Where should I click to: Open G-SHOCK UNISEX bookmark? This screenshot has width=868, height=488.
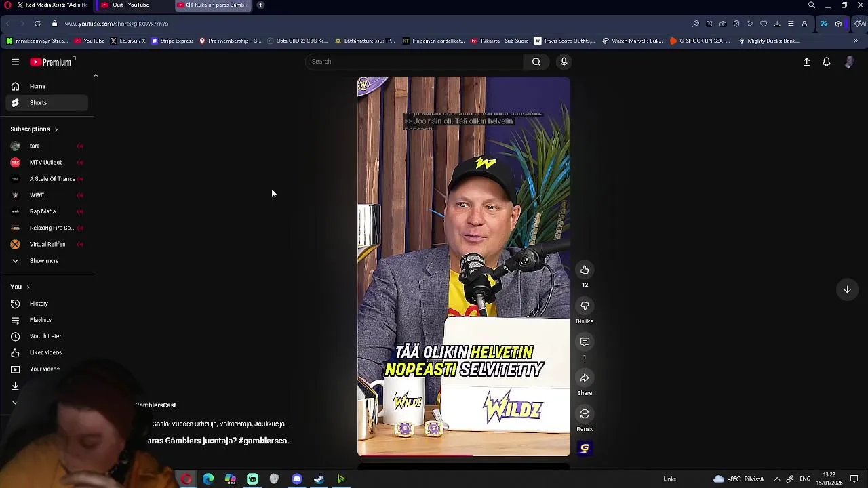(x=700, y=41)
